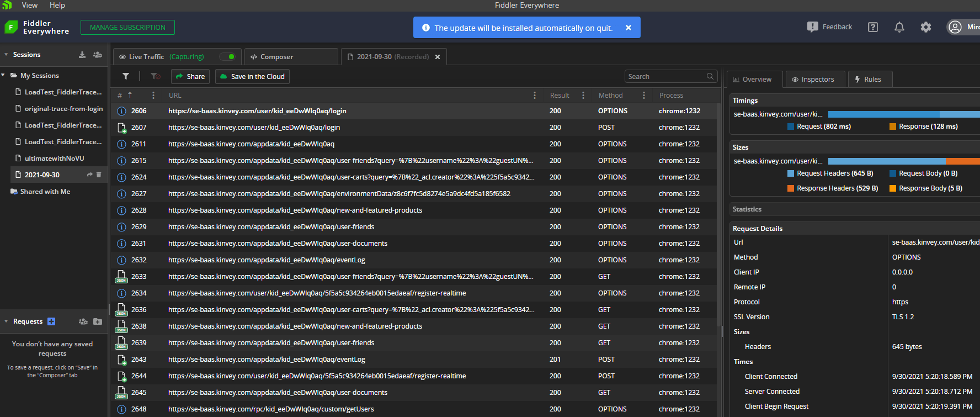Click the filter funnel icon
Viewport: 980px width, 417px height.
tap(126, 76)
